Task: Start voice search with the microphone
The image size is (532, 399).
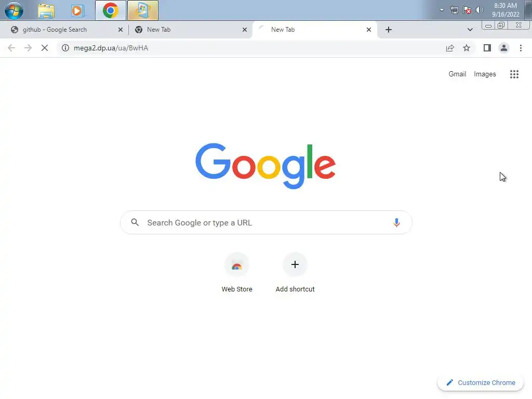Action: (x=396, y=222)
